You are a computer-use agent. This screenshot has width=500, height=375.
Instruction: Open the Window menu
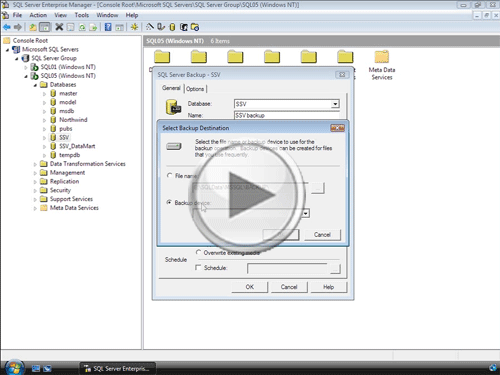107,15
